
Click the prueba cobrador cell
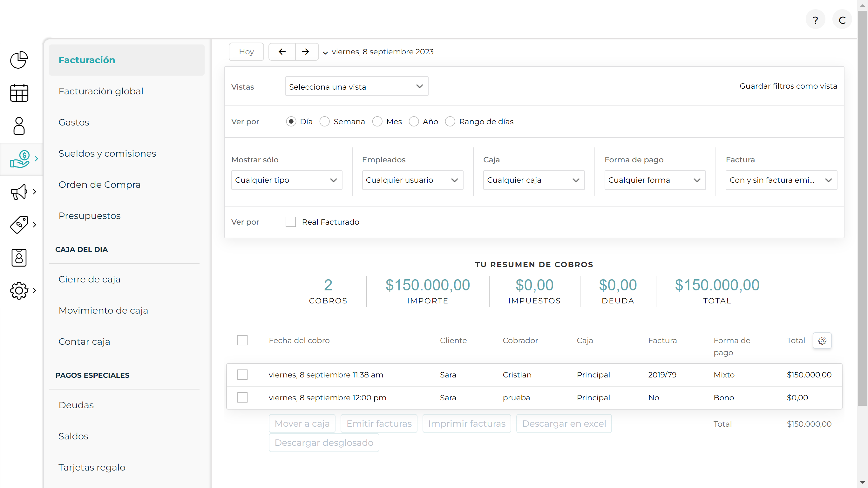coord(516,398)
